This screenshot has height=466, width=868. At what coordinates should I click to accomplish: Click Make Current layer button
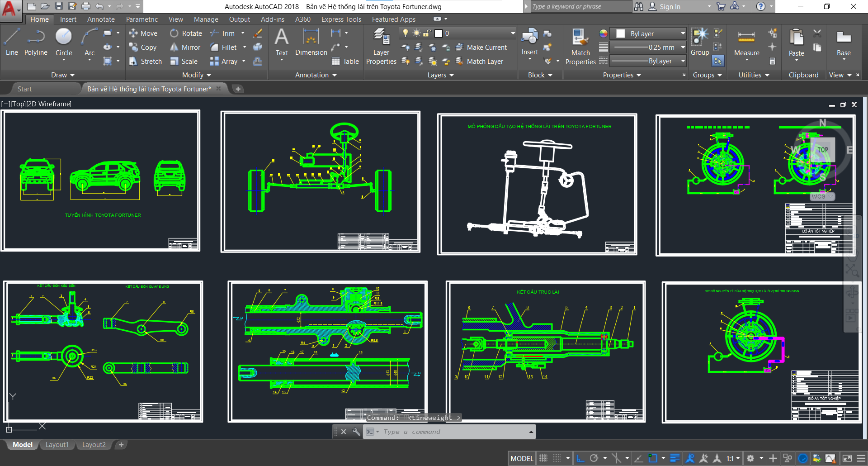[481, 47]
